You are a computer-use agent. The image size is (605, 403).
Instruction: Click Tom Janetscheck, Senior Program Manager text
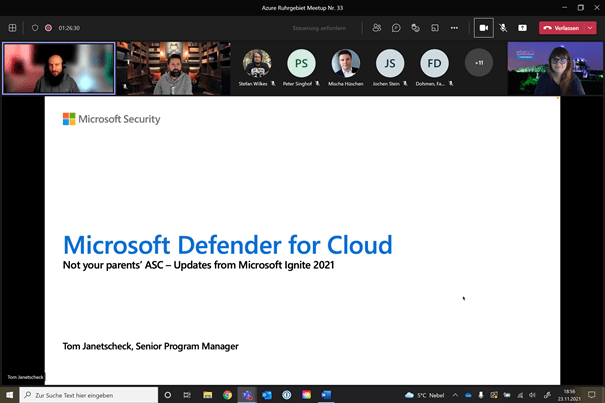[x=150, y=346]
